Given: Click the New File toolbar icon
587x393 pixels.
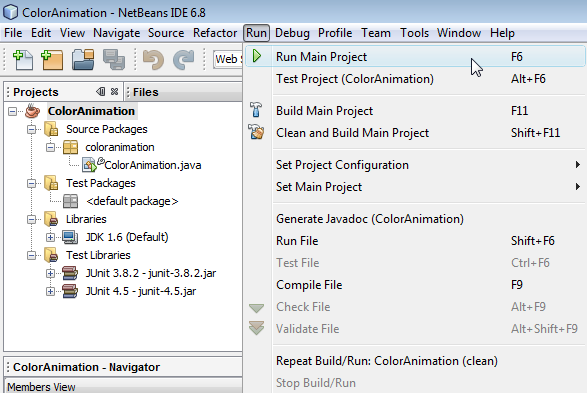Looking at the screenshot, I should (x=22, y=60).
